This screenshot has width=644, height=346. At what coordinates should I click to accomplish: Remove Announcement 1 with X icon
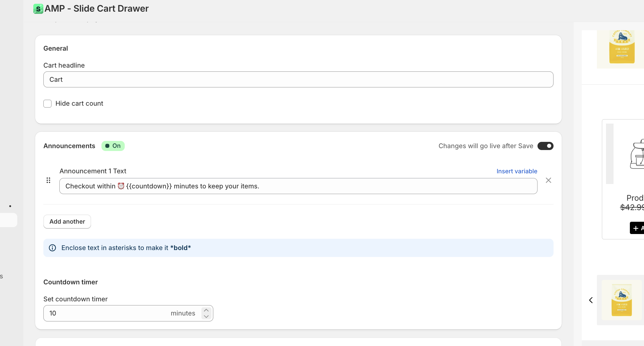coord(548,180)
